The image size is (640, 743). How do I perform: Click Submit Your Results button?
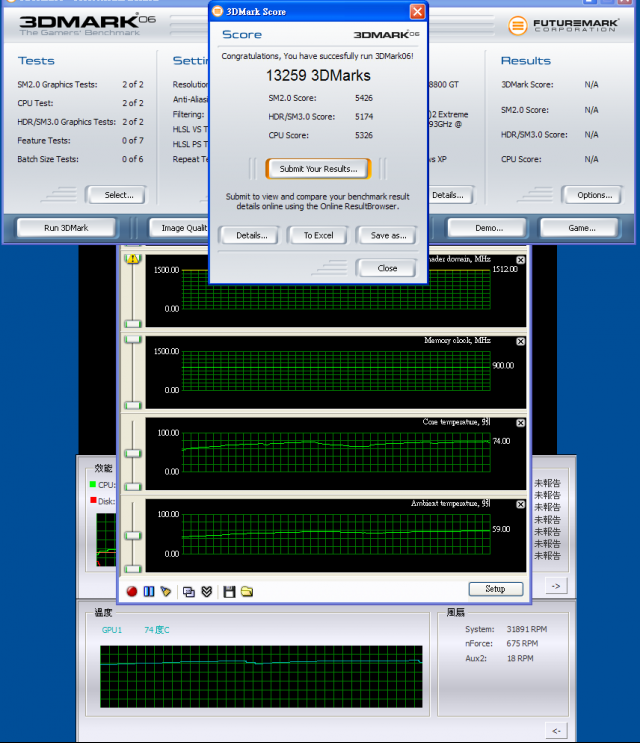point(318,169)
